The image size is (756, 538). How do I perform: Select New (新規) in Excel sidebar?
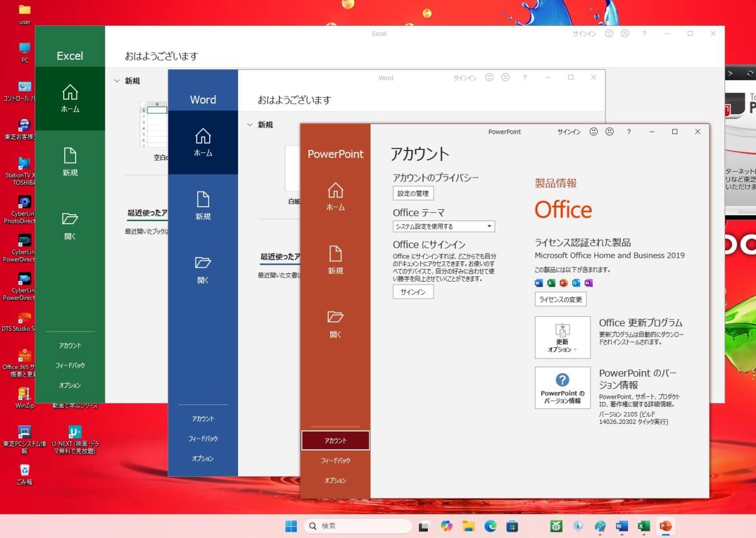click(70, 161)
